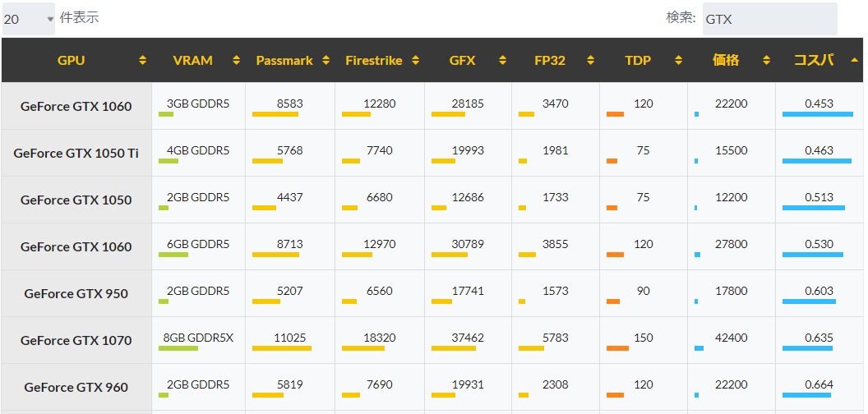The height and width of the screenshot is (414, 868).
Task: Select the GeForce GTX 1070 row name
Action: (76, 340)
